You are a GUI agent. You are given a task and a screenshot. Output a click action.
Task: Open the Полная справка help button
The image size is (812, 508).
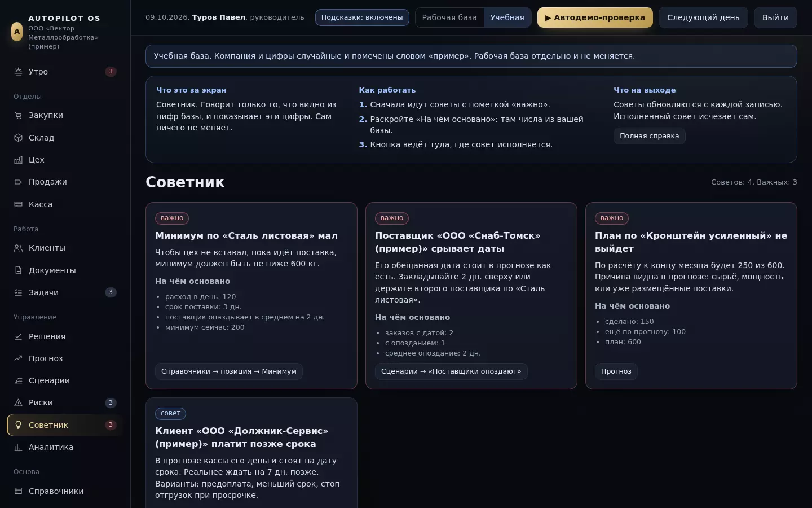coord(650,136)
